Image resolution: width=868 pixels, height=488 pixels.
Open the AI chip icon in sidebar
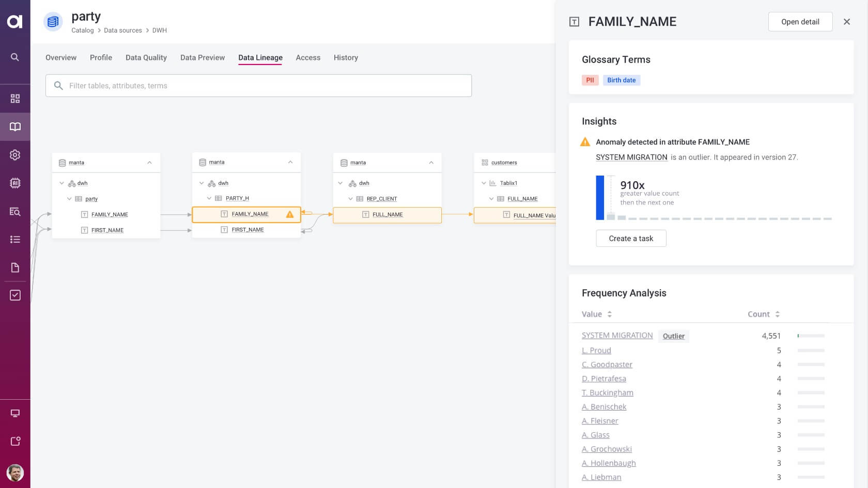tap(15, 183)
